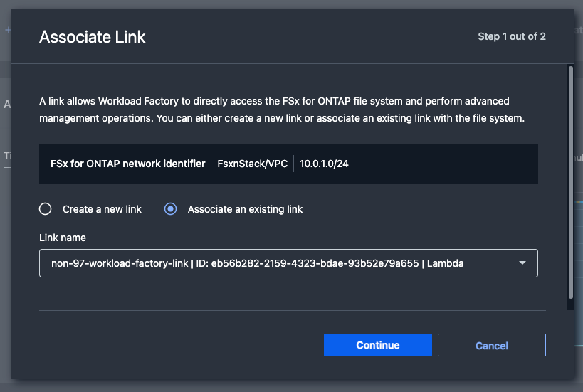Click the dialog's vertical scrollbar
The image size is (583, 392).
(571, 182)
